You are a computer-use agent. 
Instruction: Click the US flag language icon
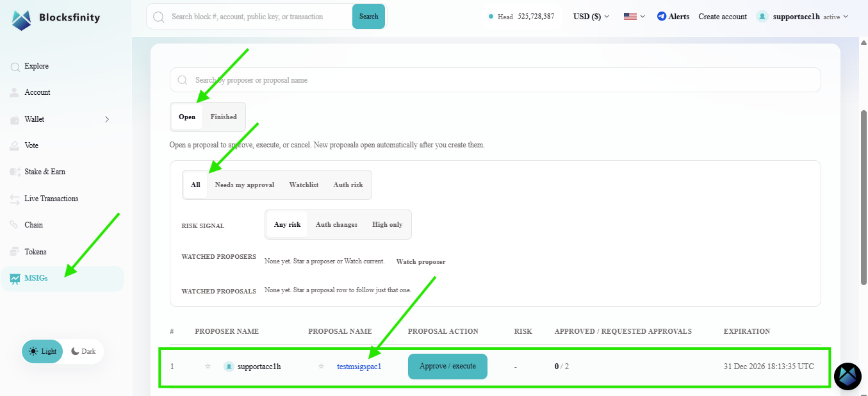[630, 17]
